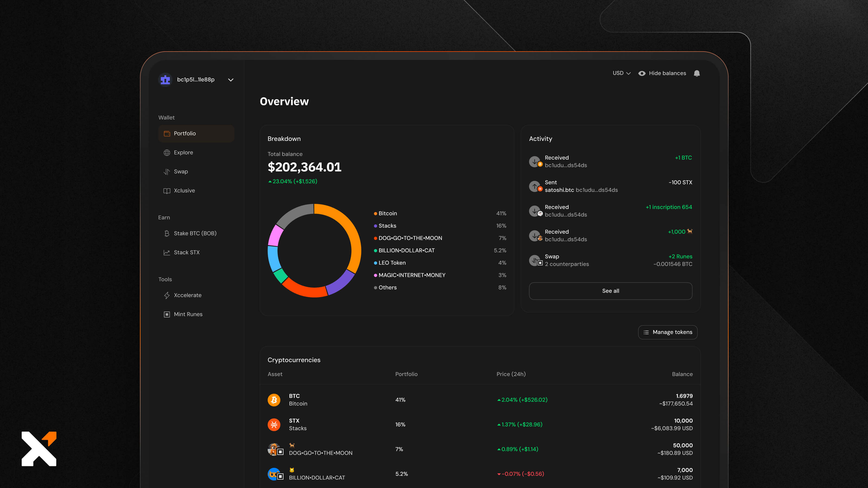Open the +1 inscription 654 amount
Viewport: 868px width, 488px height.
(669, 207)
